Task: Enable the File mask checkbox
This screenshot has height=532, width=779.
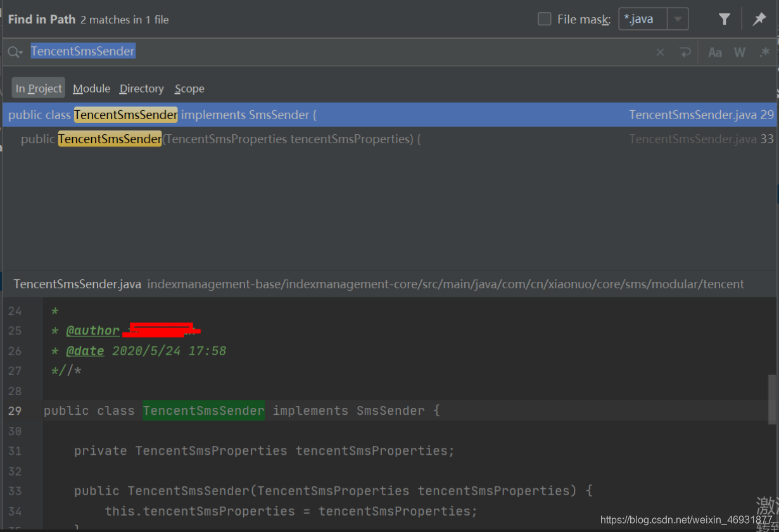Action: [x=545, y=19]
